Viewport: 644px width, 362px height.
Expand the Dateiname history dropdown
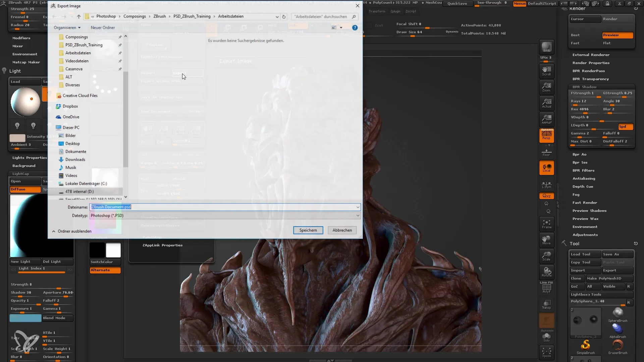click(x=358, y=207)
